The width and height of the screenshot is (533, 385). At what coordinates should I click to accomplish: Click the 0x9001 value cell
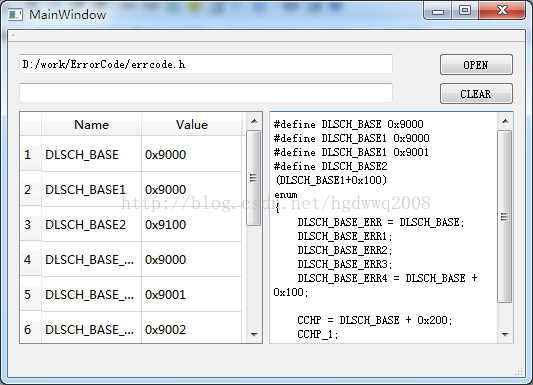tap(191, 295)
